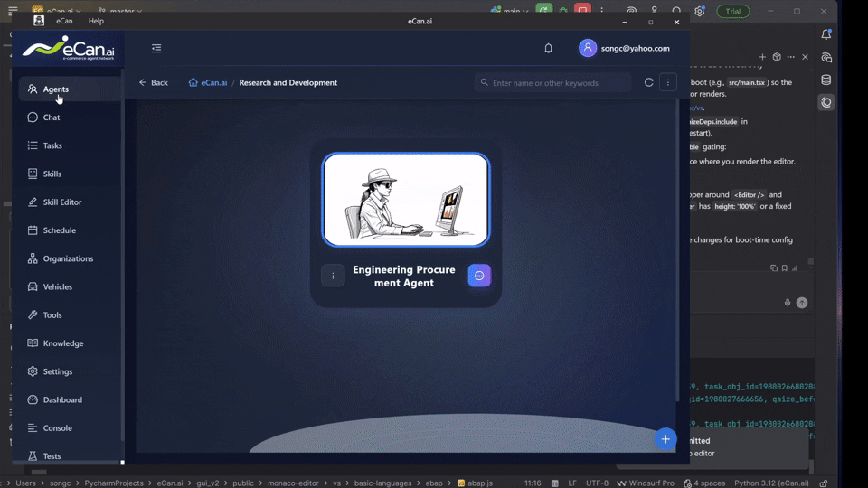This screenshot has width=868, height=488.
Task: Open the Windsurf chat panel icon
Action: click(826, 102)
